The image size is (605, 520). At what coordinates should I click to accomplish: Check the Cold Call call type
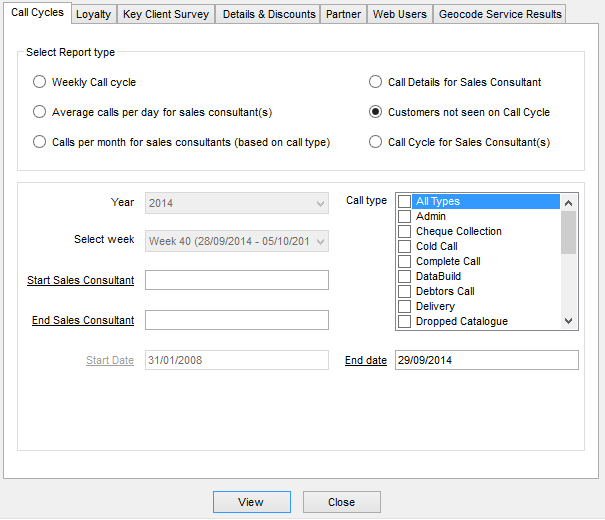(404, 246)
